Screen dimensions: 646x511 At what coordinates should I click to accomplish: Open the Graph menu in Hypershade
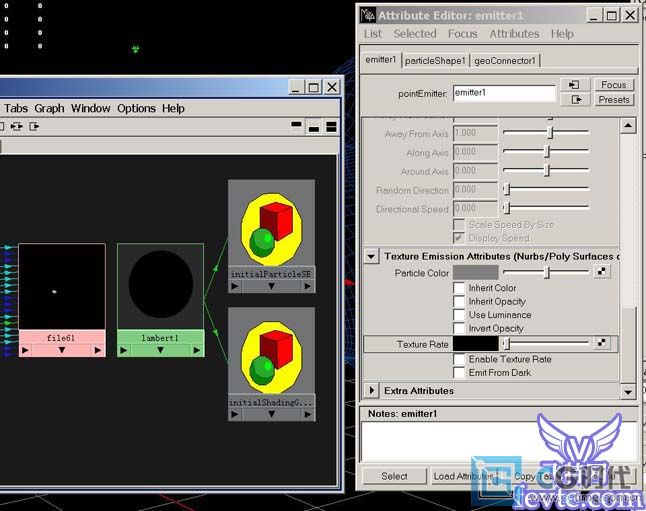pos(49,108)
